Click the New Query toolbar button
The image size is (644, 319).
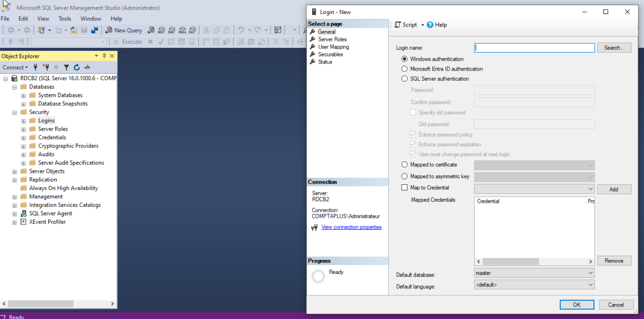124,30
